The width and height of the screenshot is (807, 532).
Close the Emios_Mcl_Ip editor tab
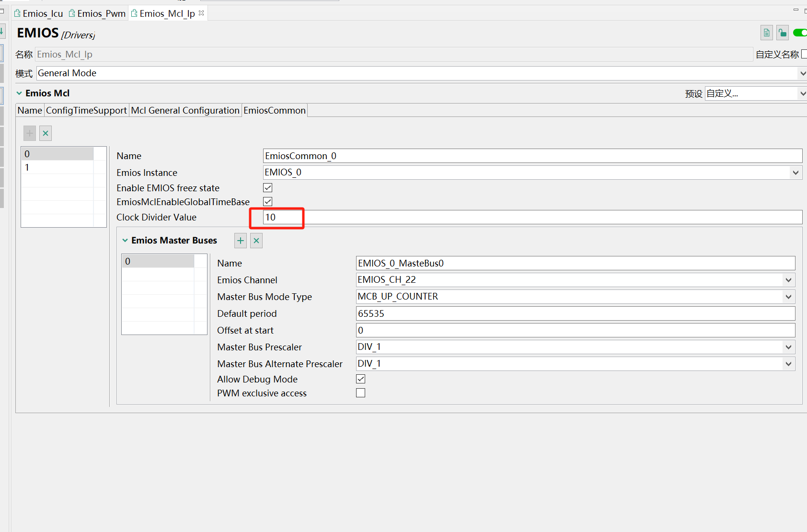pyautogui.click(x=201, y=13)
